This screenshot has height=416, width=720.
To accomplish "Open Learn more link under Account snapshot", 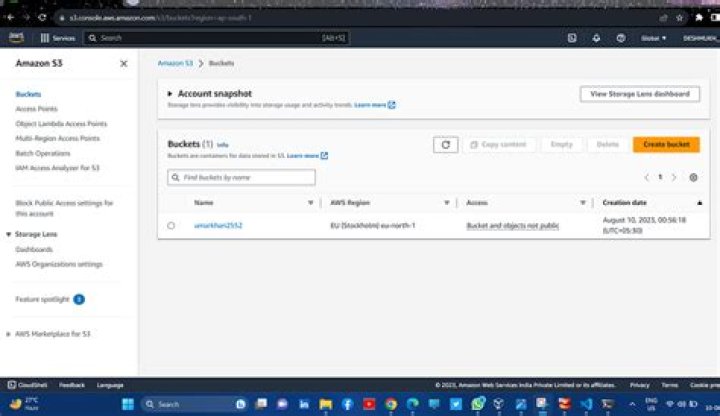I will (374, 105).
